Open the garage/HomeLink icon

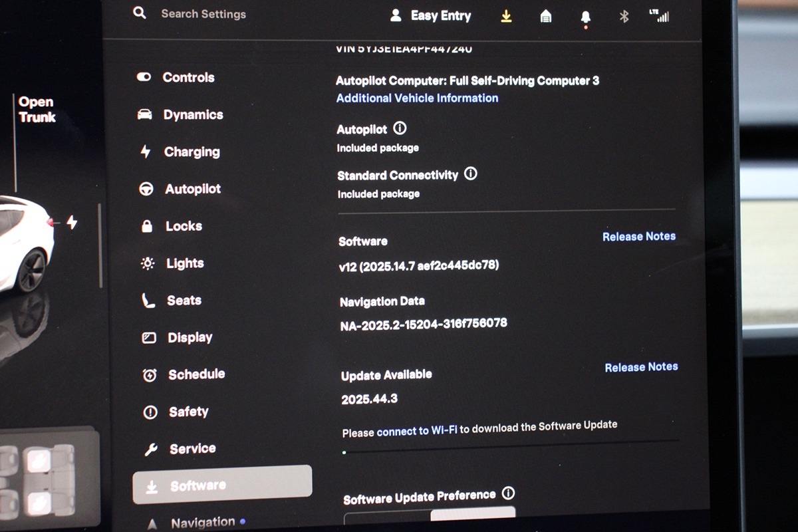(546, 17)
